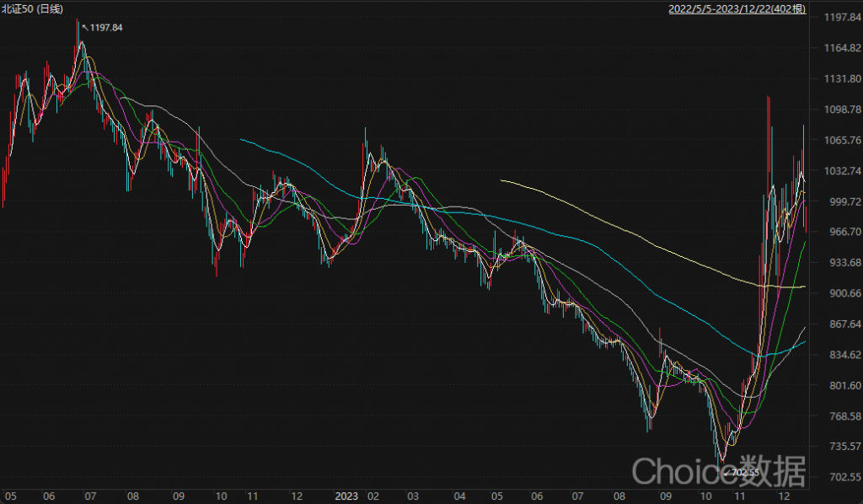The height and width of the screenshot is (504, 863).
Task: Pick the 04 month label on time axis
Action: pos(459,497)
